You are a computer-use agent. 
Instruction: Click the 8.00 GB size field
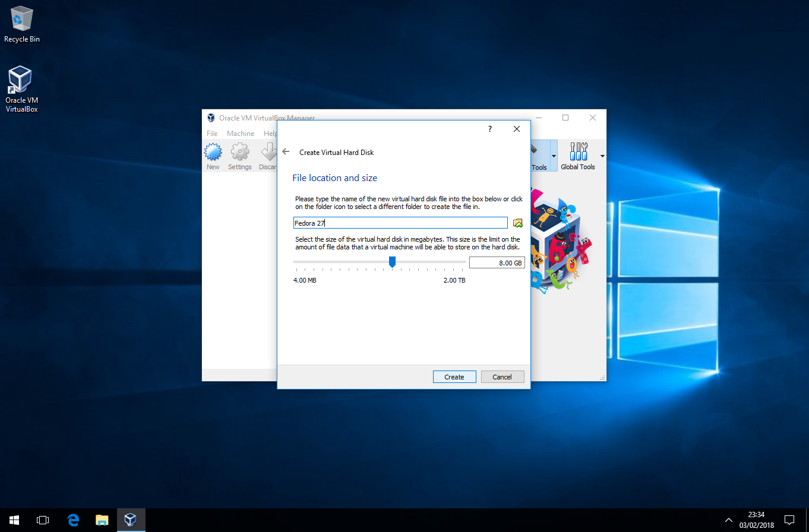497,262
